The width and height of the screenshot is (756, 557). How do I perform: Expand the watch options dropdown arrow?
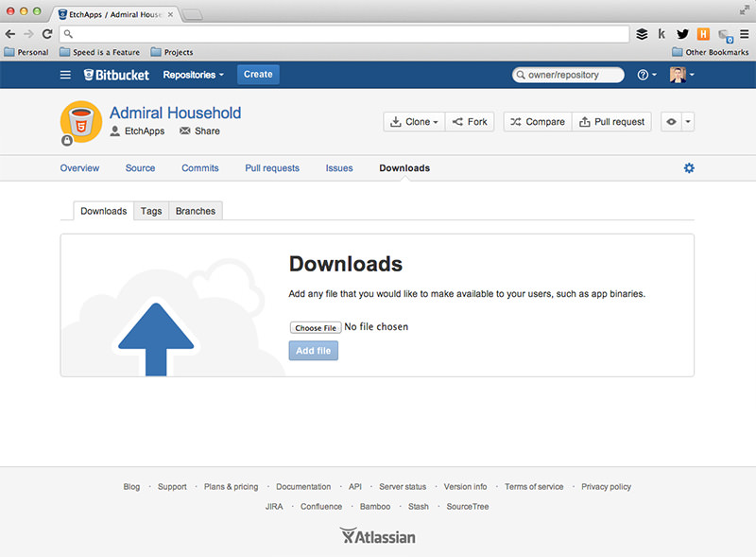(x=688, y=122)
